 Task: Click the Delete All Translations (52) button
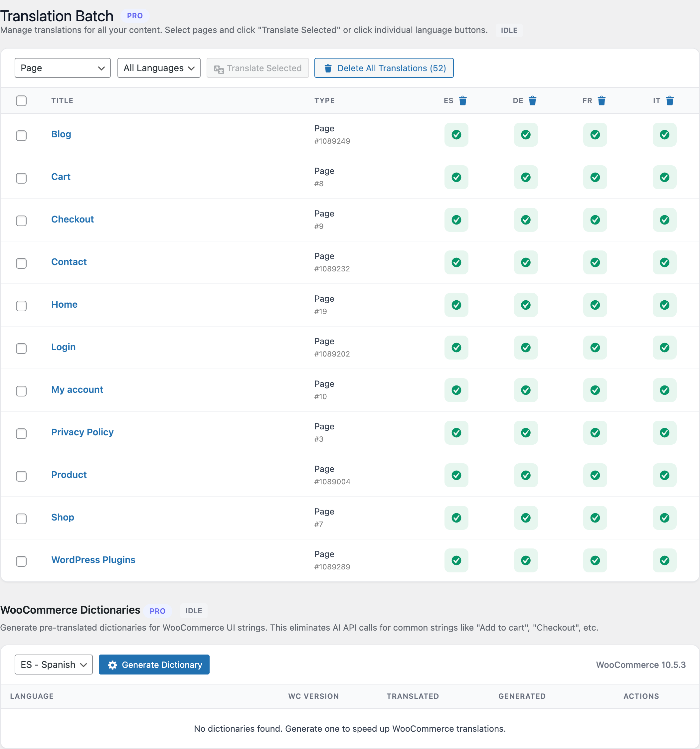[384, 68]
